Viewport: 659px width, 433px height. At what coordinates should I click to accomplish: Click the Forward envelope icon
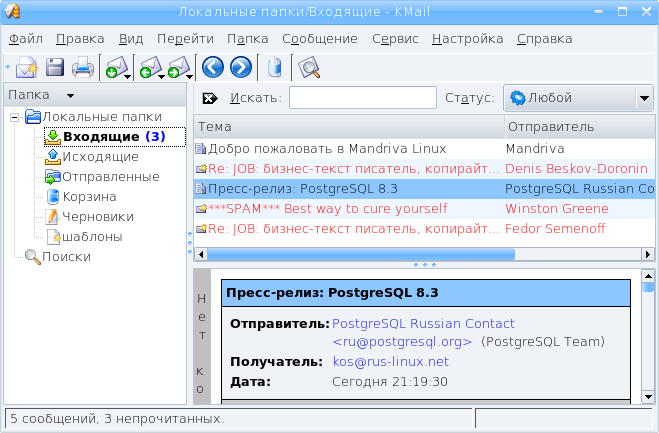point(178,67)
